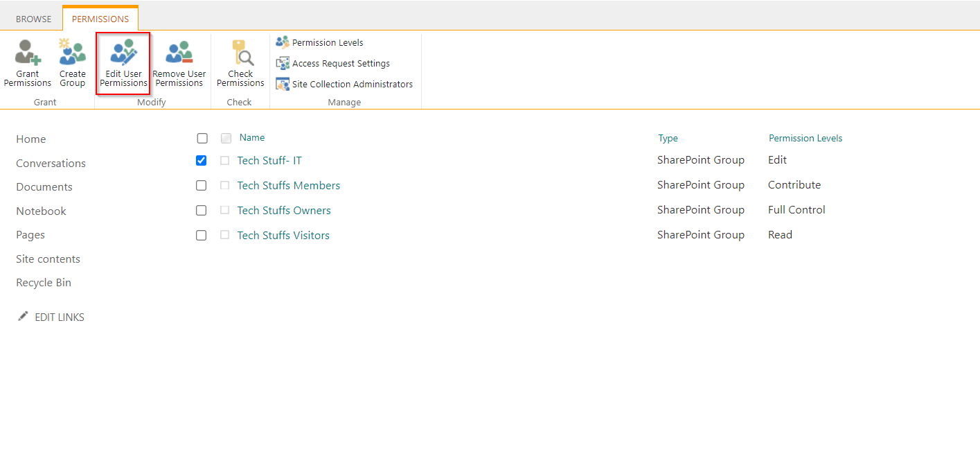
Task: Go to the Documents section
Action: click(44, 186)
